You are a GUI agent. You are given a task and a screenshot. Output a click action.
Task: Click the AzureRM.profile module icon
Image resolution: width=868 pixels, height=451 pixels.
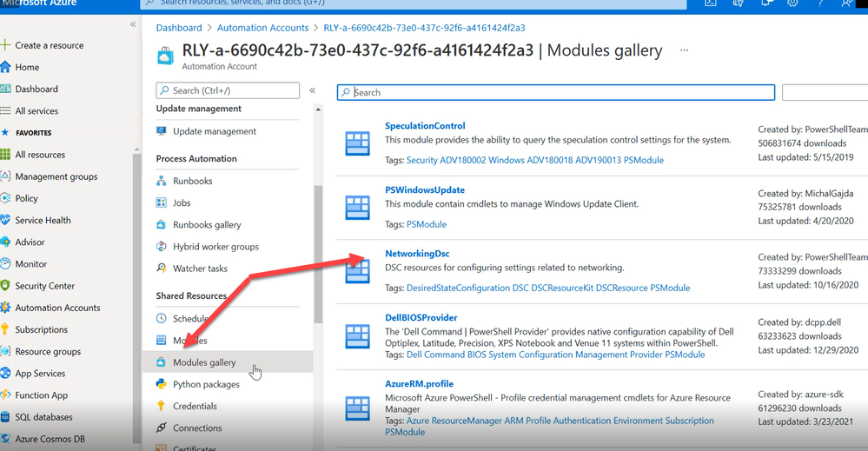click(x=357, y=408)
